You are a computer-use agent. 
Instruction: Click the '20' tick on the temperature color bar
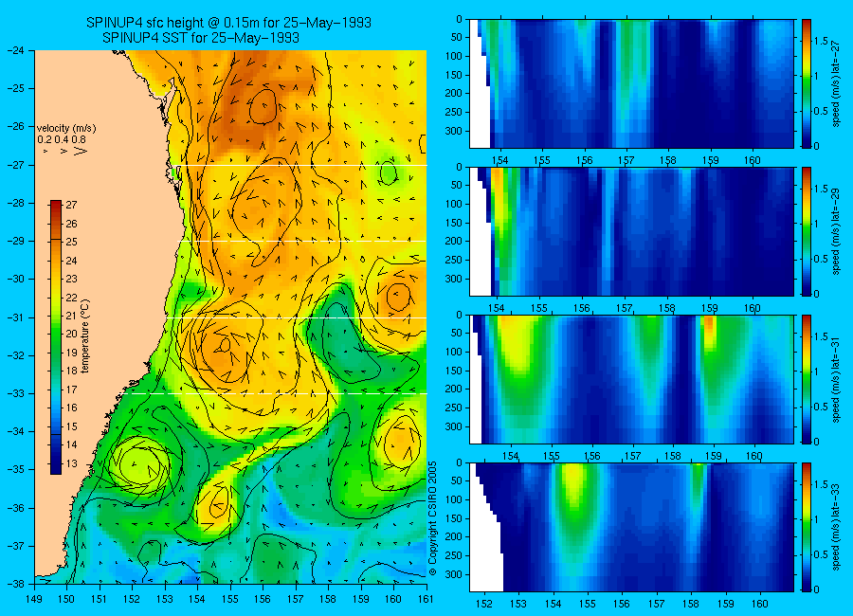(x=71, y=335)
